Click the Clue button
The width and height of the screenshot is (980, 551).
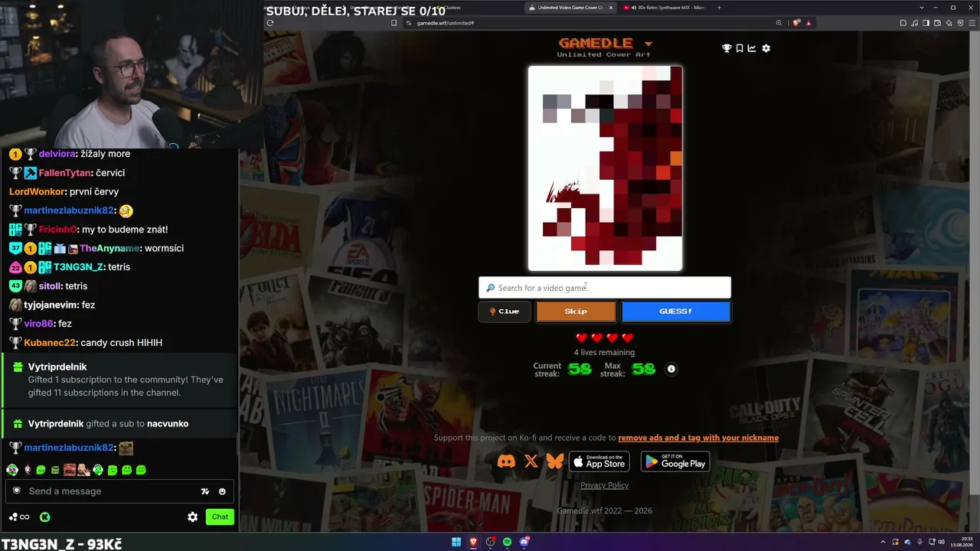[x=505, y=311]
